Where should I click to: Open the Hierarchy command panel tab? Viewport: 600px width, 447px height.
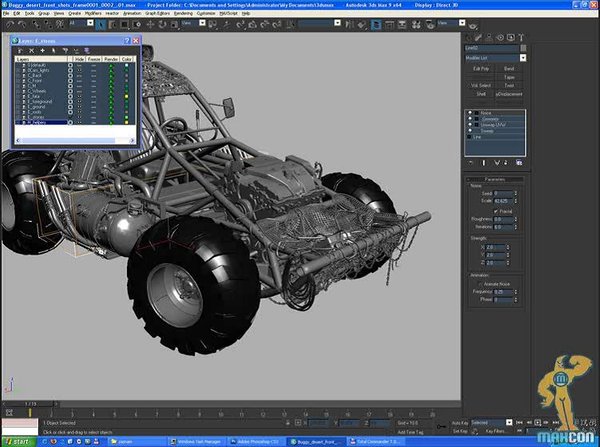(x=489, y=38)
